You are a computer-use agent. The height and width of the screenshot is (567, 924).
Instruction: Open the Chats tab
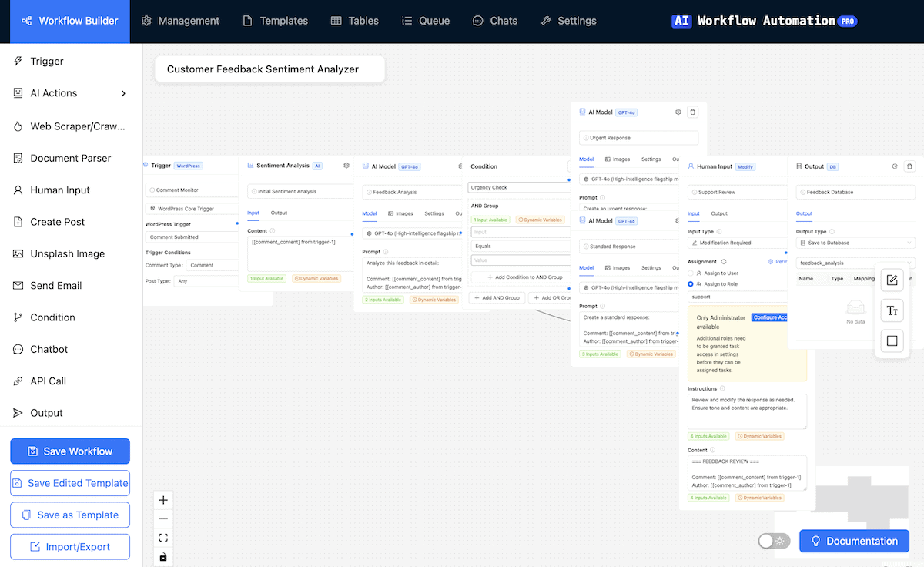495,21
